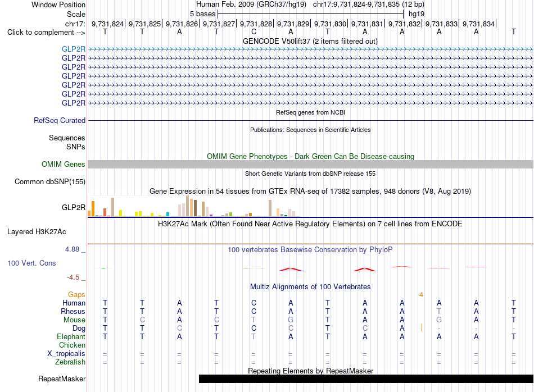Click the Layered H3K27Ac track label
The height and width of the screenshot is (392, 534).
tap(37, 232)
